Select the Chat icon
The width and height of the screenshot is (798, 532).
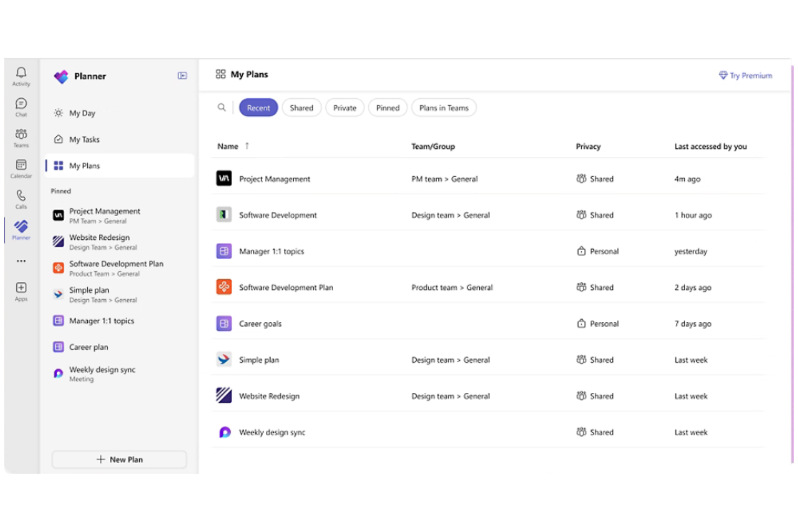click(x=21, y=103)
